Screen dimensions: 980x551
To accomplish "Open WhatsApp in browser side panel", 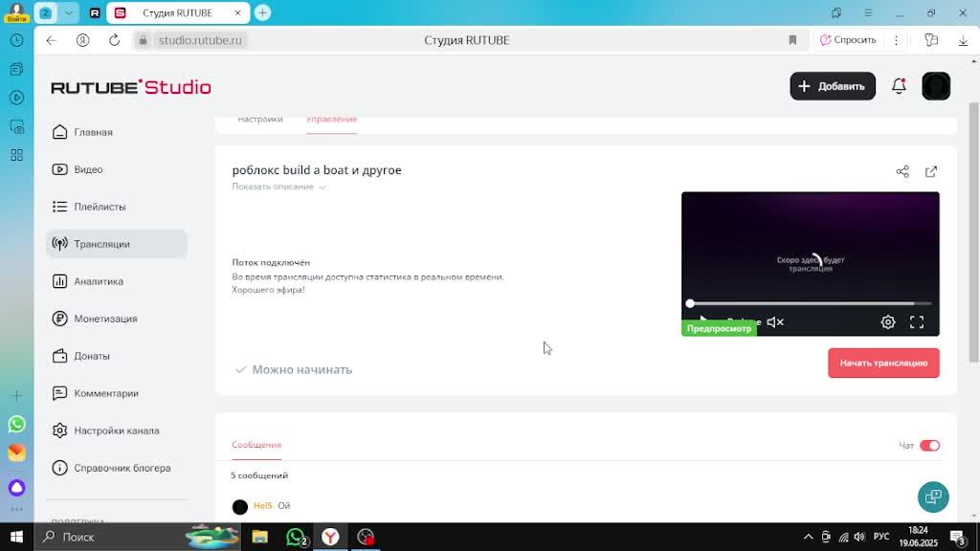I will point(17,424).
